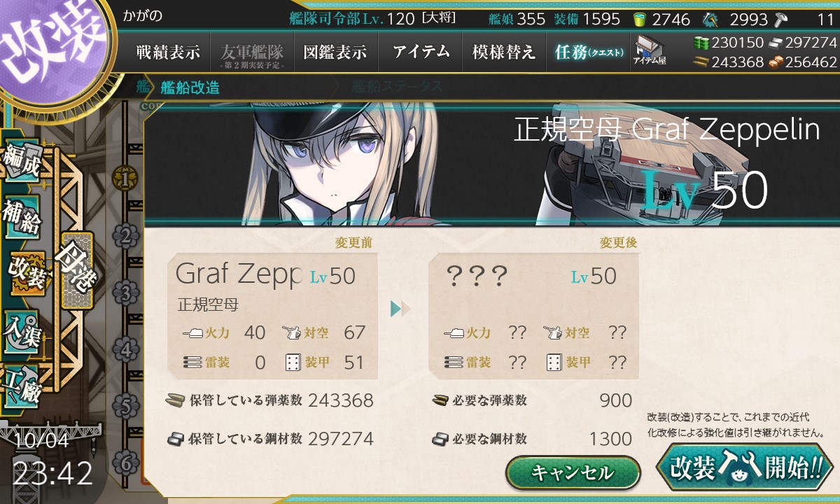Select fleet slot number 1 marker
Image resolution: width=840 pixels, height=504 pixels.
(126, 179)
